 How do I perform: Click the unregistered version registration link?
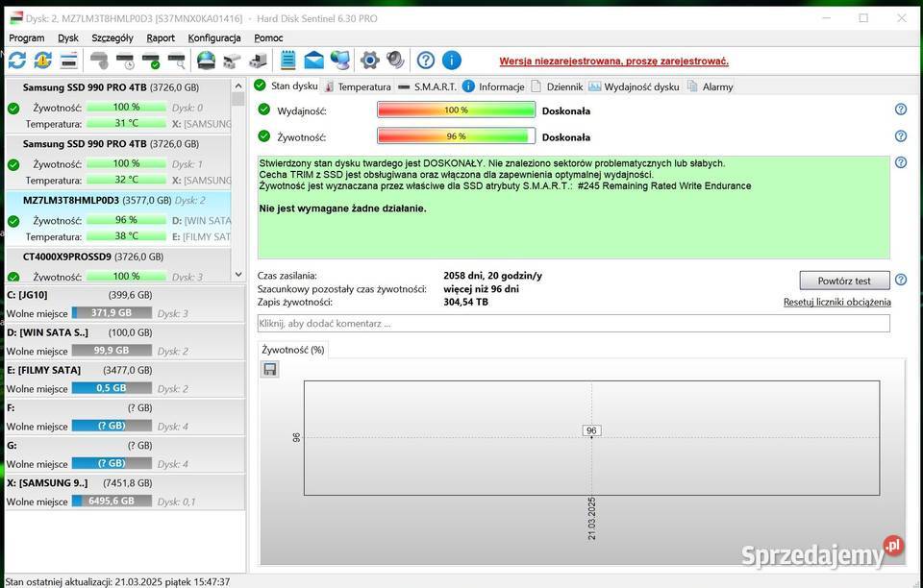coord(613,61)
